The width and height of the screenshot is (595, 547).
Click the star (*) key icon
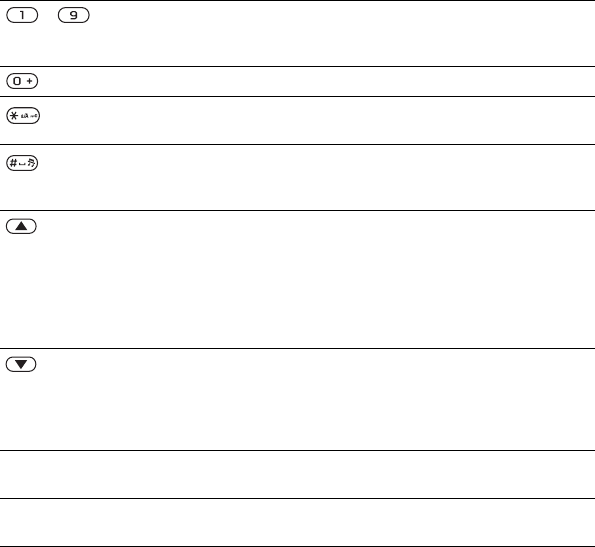coord(23,116)
